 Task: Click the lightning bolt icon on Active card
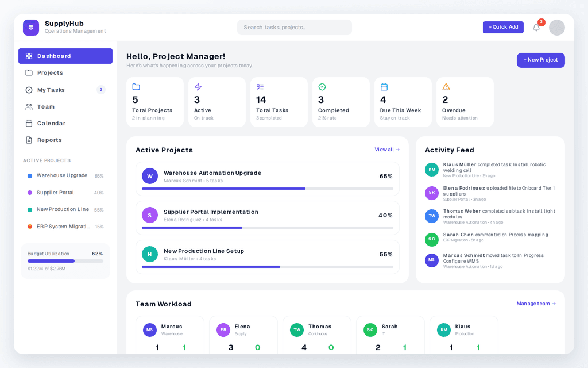click(x=198, y=87)
